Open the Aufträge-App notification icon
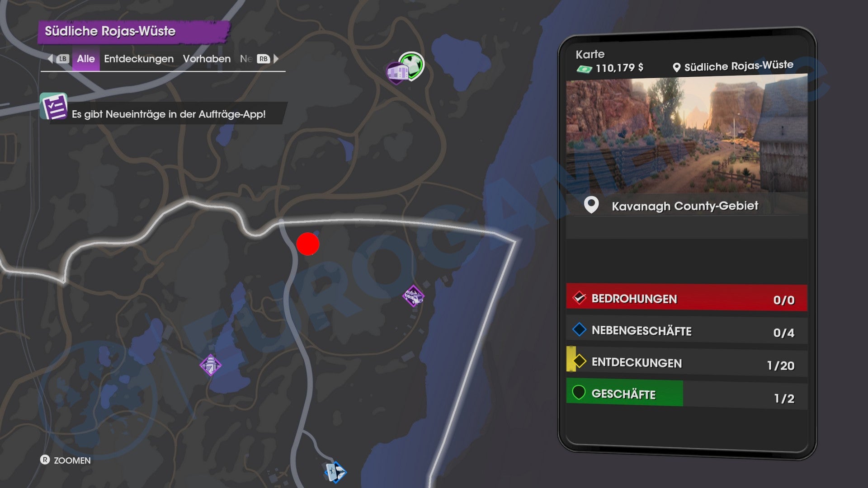 click(54, 107)
